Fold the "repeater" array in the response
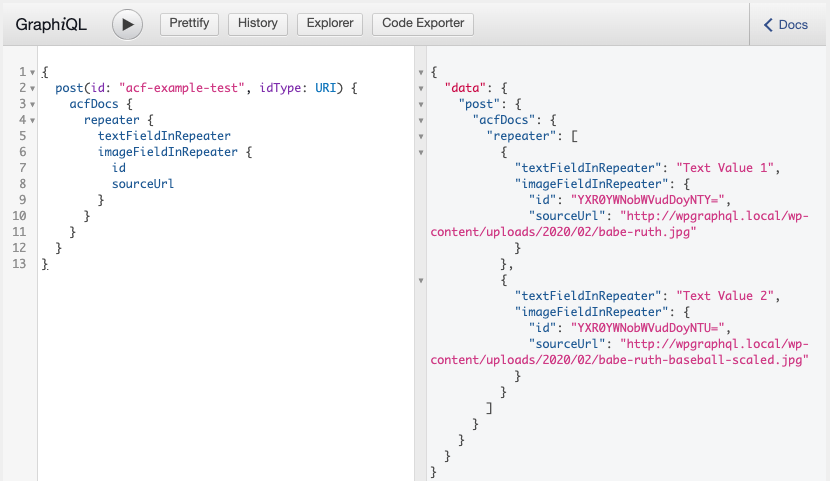The image size is (830, 481). pyautogui.click(x=421, y=137)
